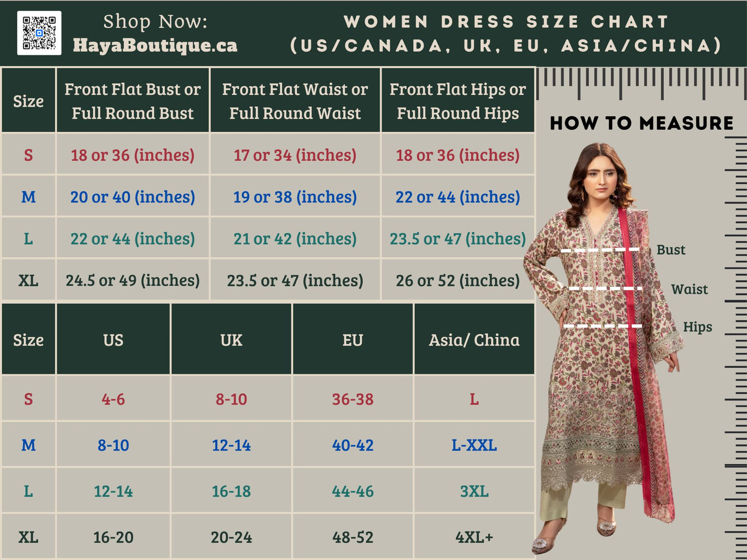Select the '24.5 or 49 (inches)' bust cell
The image size is (747, 560).
click(132, 281)
